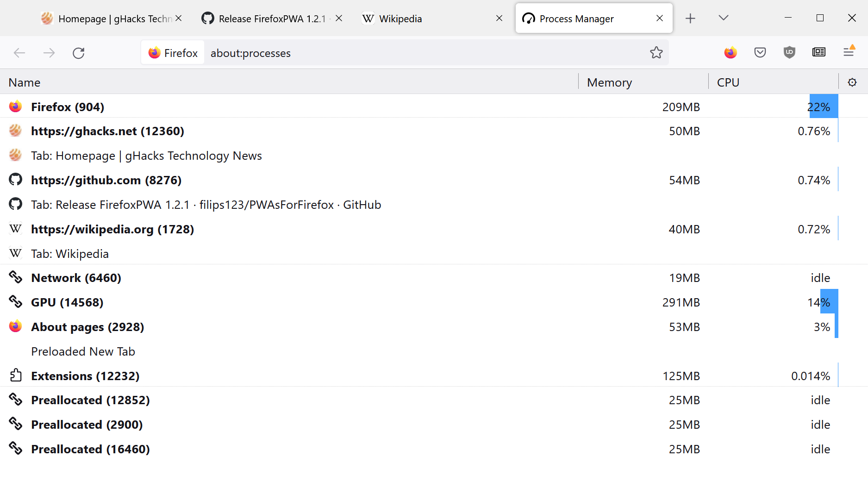Screen dimensions: 868x488
Task: Click the 291MB memory value for GPU
Action: (x=681, y=302)
